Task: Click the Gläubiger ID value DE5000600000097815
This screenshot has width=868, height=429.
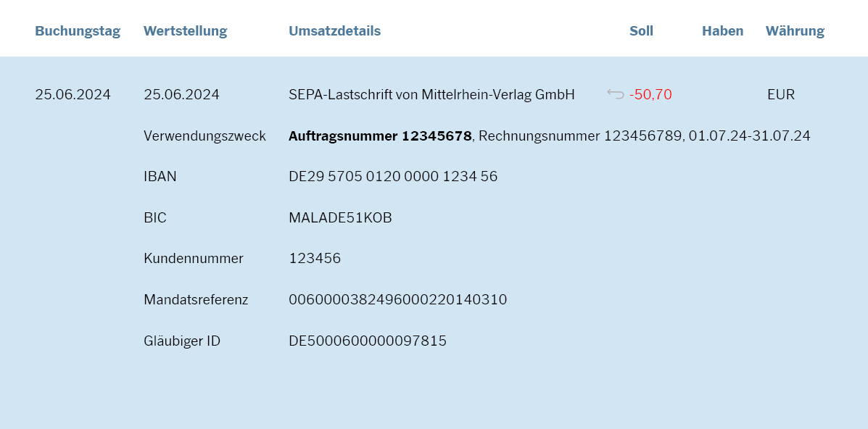Action: (368, 341)
